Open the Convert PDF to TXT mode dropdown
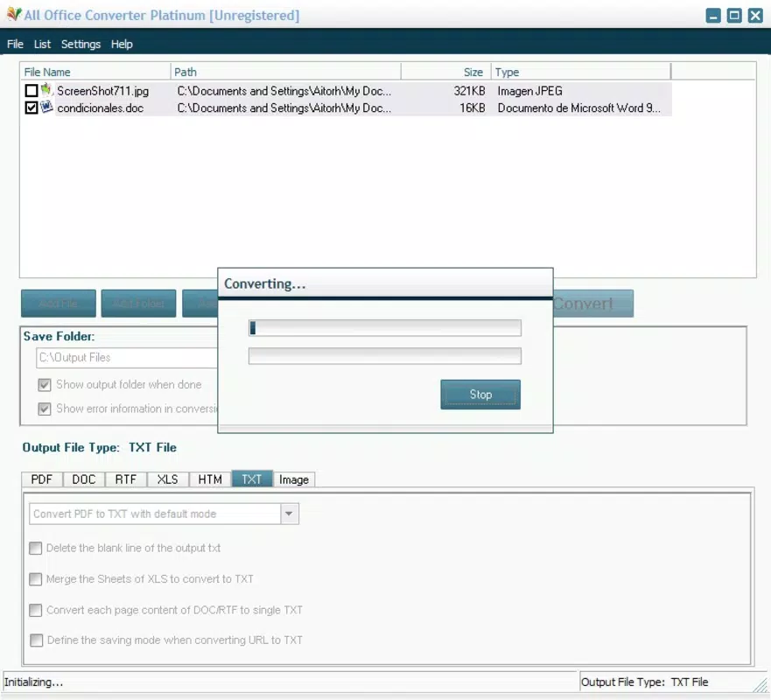This screenshot has width=771, height=700. point(289,514)
